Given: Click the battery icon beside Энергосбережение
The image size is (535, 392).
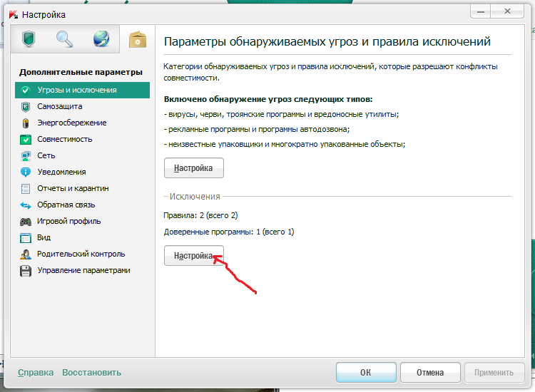Looking at the screenshot, I should pos(26,123).
